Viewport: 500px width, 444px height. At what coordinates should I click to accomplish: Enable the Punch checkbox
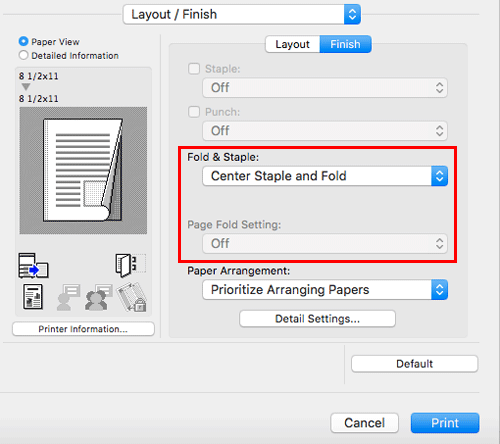(x=194, y=112)
